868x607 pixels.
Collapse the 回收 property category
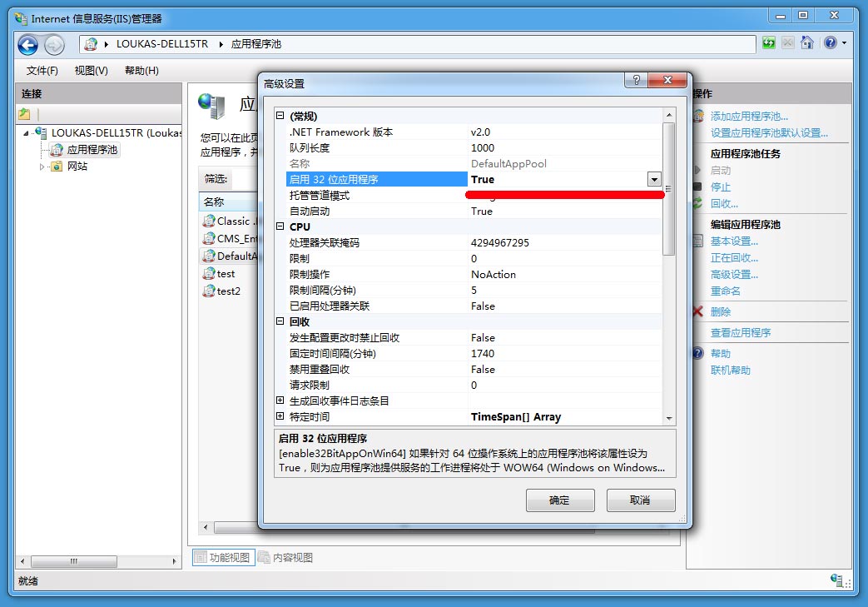pos(280,321)
